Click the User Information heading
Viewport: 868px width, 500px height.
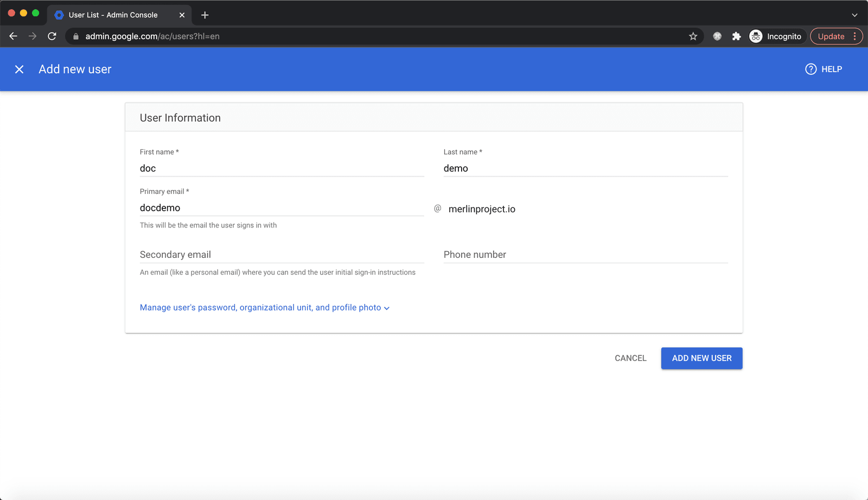tap(180, 118)
